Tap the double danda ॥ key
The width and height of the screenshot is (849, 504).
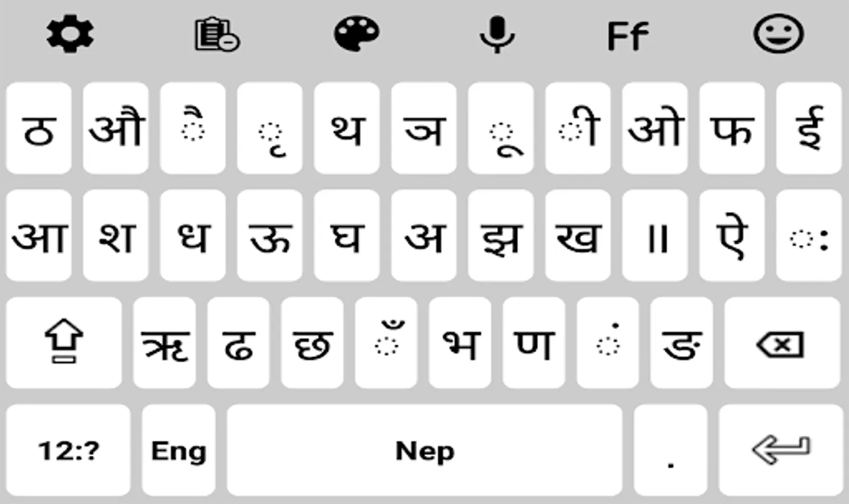pos(655,235)
